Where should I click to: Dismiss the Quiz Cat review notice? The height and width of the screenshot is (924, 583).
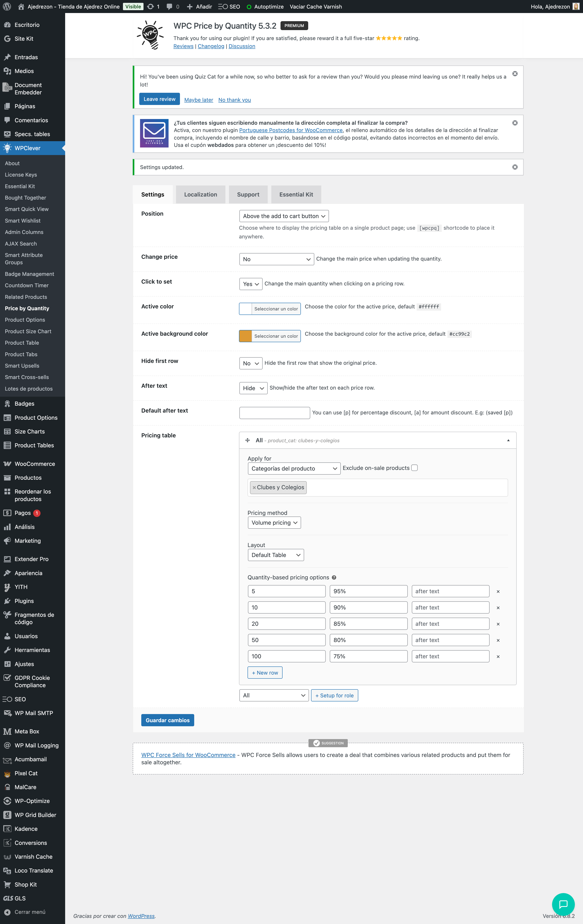pyautogui.click(x=515, y=74)
